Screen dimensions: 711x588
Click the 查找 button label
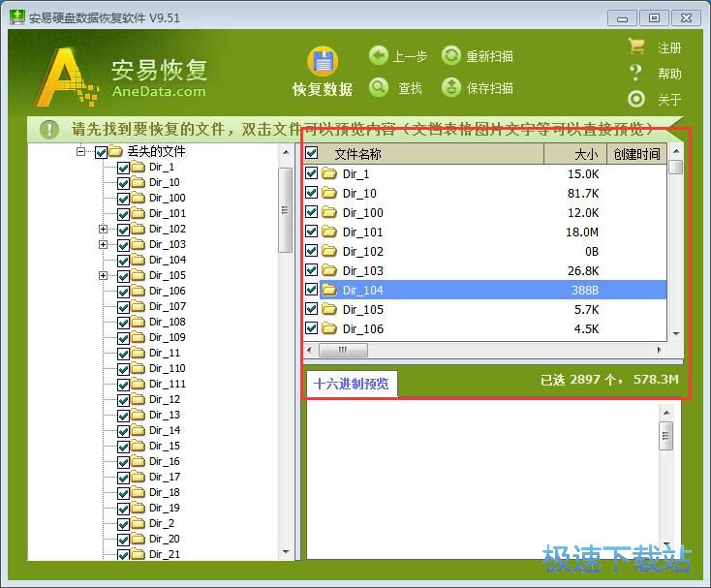pyautogui.click(x=410, y=88)
